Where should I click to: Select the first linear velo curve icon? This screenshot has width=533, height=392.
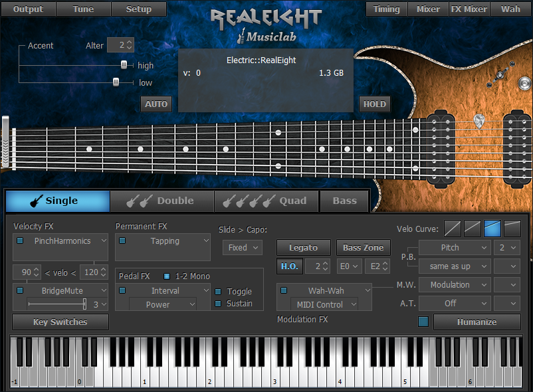452,229
